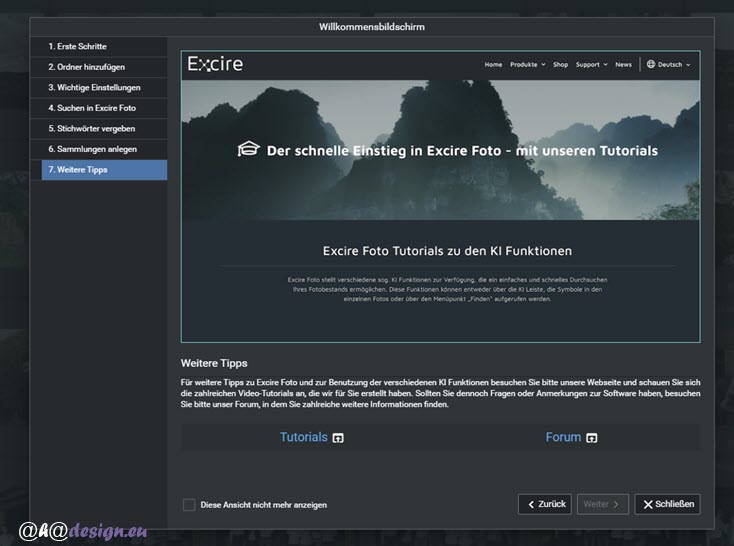Click News in the website navigation
734x546 pixels.
coord(623,65)
